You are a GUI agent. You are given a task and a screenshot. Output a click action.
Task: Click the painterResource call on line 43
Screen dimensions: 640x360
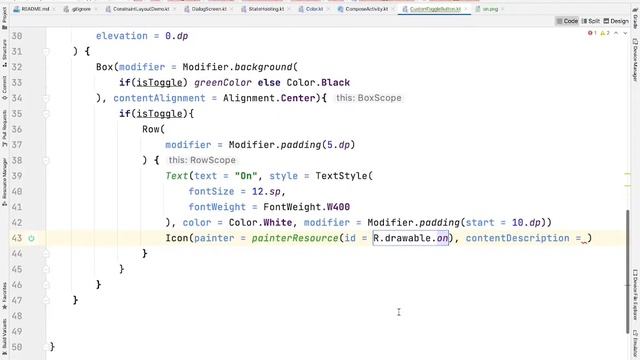click(x=295, y=238)
